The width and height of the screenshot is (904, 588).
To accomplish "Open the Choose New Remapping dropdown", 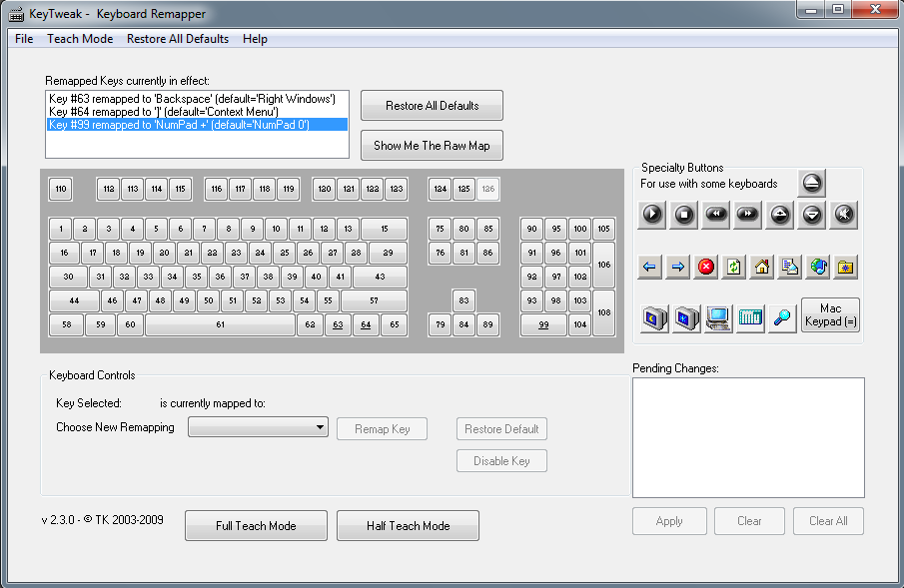I will 257,426.
